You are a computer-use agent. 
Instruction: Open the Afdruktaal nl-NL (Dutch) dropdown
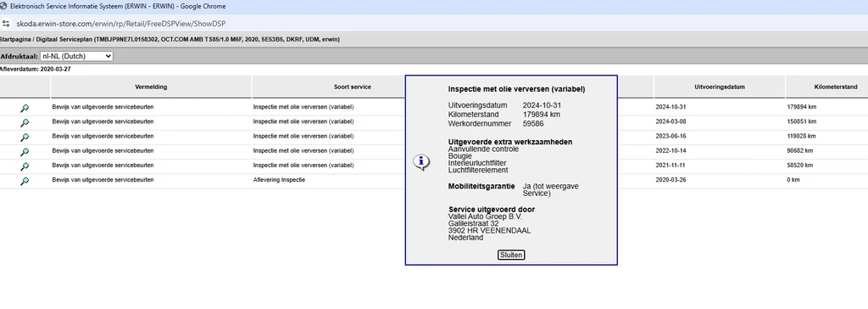point(76,56)
